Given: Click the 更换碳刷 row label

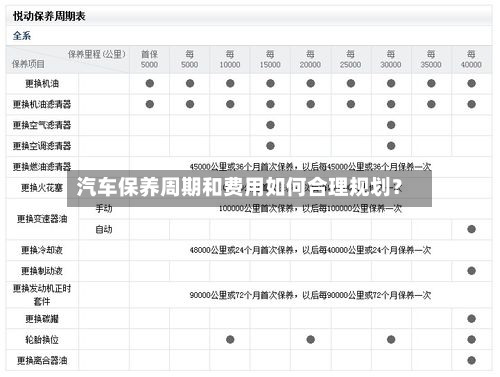Looking at the screenshot, I should point(42,319).
